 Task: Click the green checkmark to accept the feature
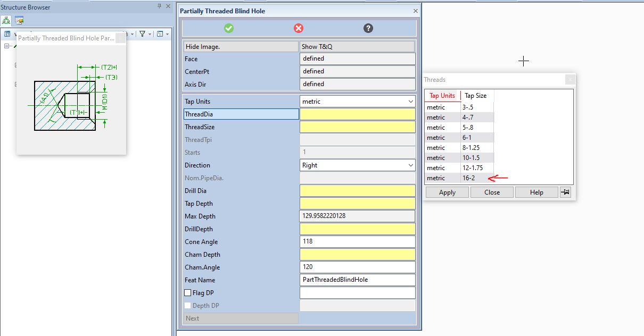coord(229,28)
